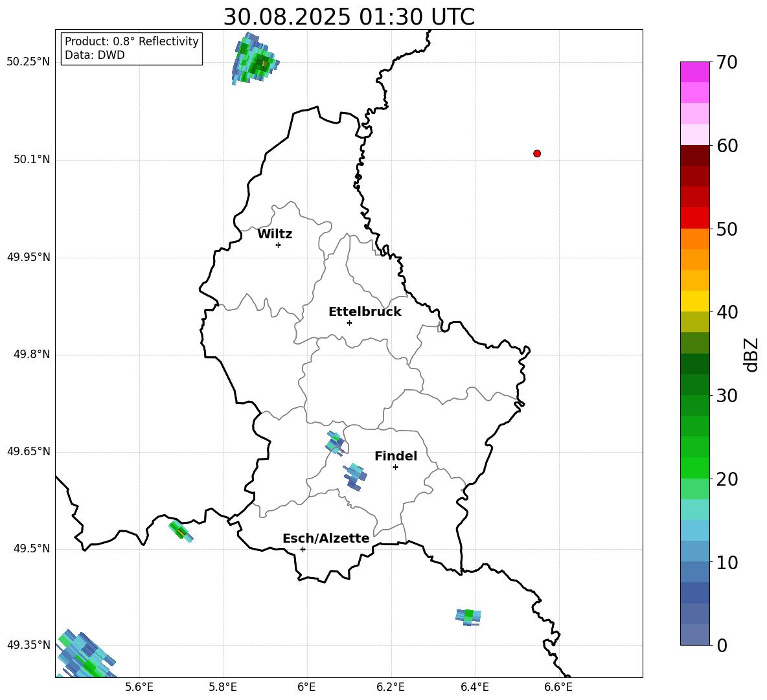767x700 pixels.
Task: Click the 'Data: DWD' text
Action: 95,55
